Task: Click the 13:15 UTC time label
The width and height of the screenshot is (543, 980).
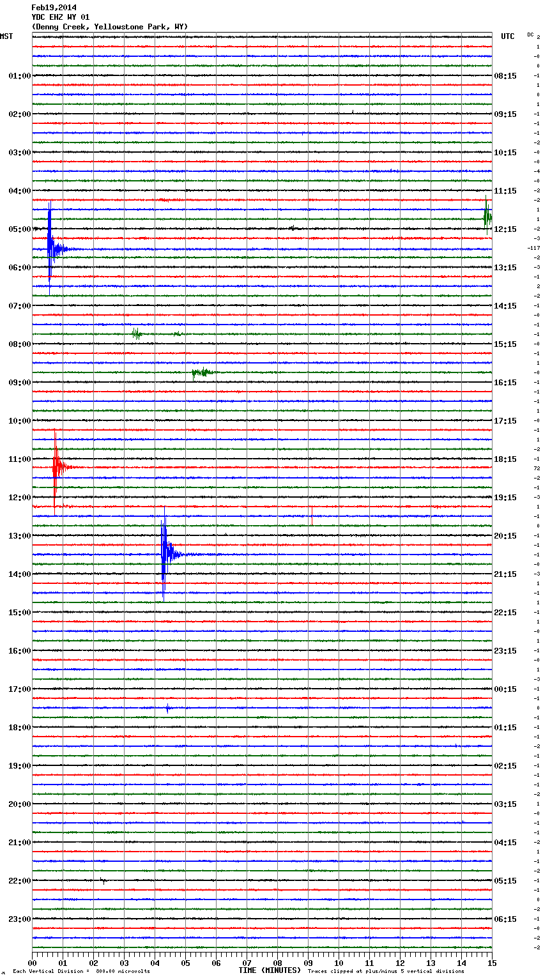Action: (x=505, y=268)
